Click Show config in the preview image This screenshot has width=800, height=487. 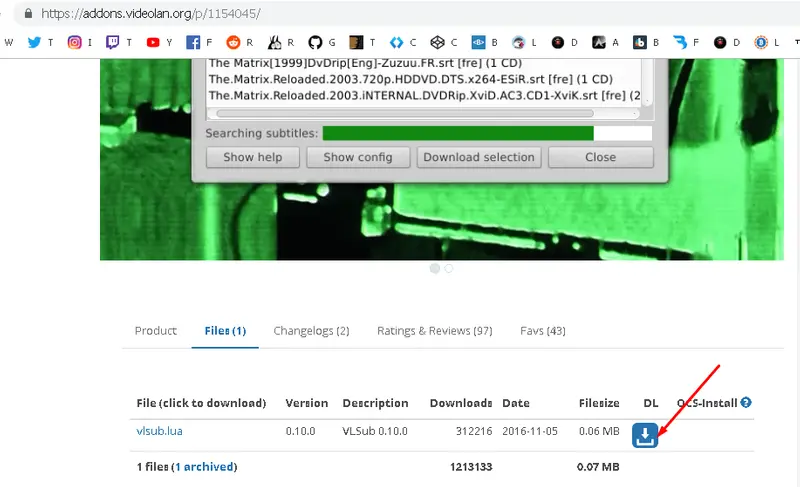click(x=358, y=157)
